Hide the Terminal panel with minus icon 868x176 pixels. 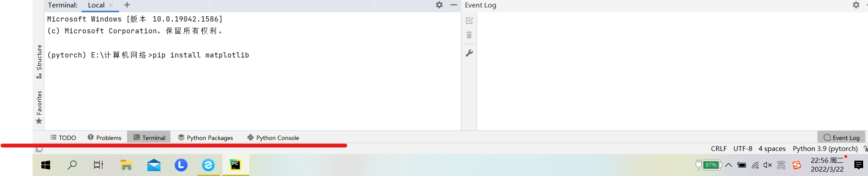pos(454,5)
